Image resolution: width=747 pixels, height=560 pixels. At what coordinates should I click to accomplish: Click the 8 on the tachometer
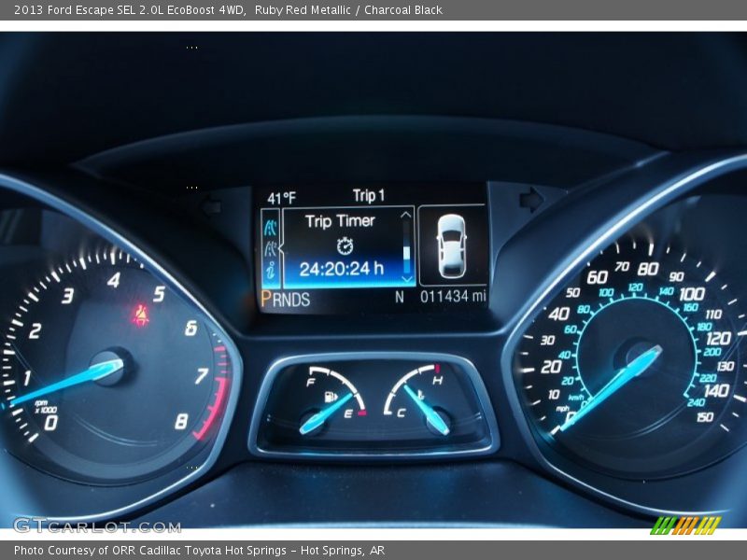181,422
